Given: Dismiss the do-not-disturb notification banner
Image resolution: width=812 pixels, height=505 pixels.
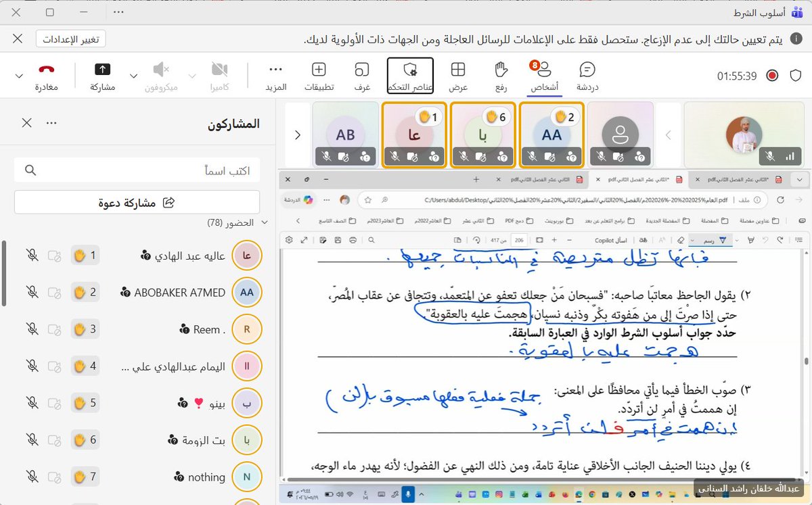Looking at the screenshot, I should point(18,39).
